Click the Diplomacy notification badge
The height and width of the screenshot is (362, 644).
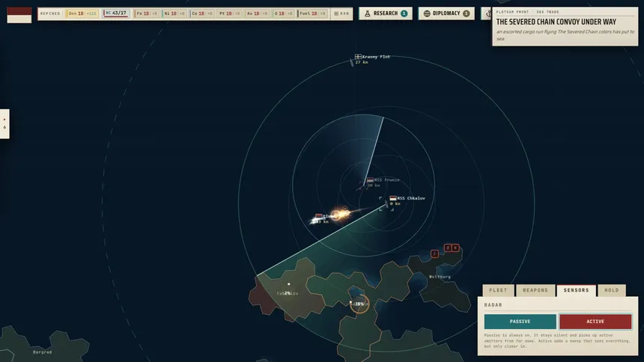coord(467,13)
